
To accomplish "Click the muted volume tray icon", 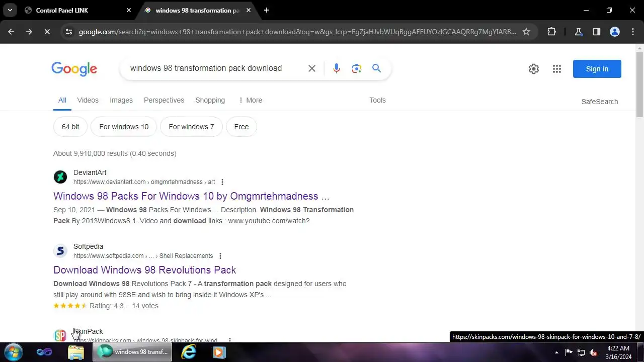I will tap(594, 352).
